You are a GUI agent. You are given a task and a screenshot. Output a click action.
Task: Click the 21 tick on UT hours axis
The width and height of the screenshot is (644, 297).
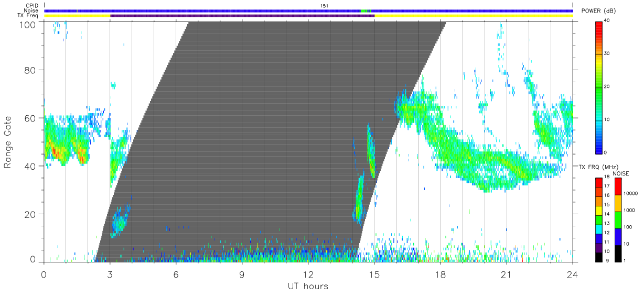[507, 274]
